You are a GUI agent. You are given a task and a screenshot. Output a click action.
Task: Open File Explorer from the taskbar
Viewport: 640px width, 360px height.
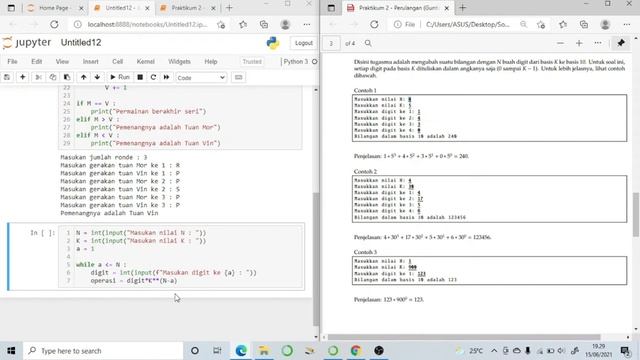click(x=264, y=351)
